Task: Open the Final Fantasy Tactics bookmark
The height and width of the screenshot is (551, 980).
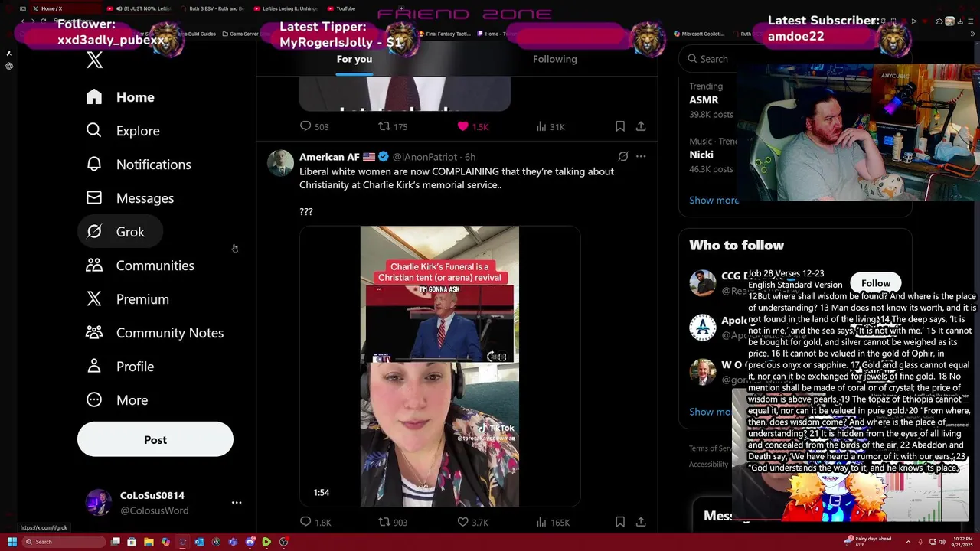Action: point(444,34)
